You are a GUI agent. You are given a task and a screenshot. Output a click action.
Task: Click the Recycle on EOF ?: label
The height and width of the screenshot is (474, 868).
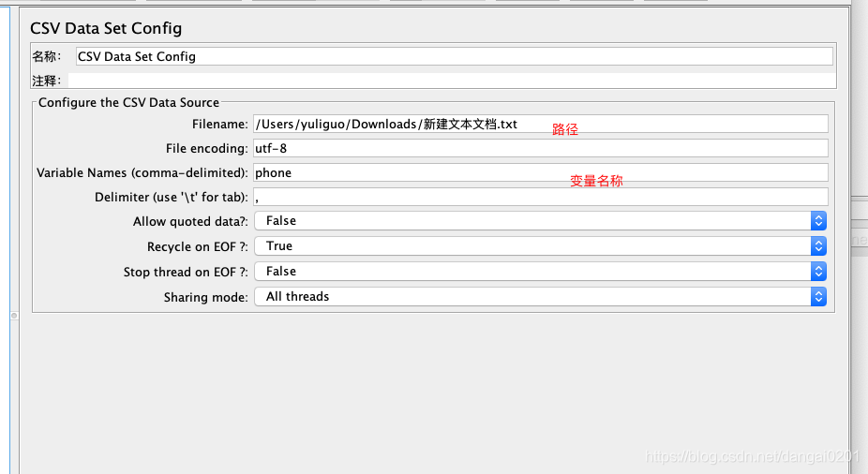pos(198,246)
